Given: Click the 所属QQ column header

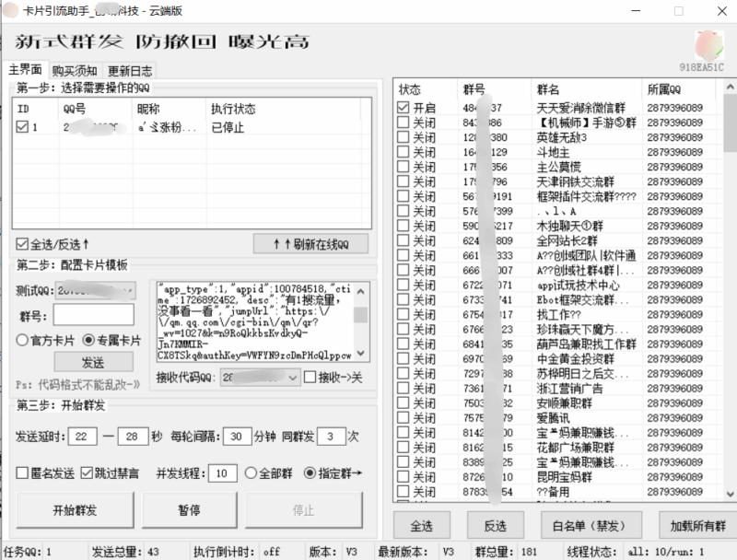Looking at the screenshot, I should click(x=678, y=89).
